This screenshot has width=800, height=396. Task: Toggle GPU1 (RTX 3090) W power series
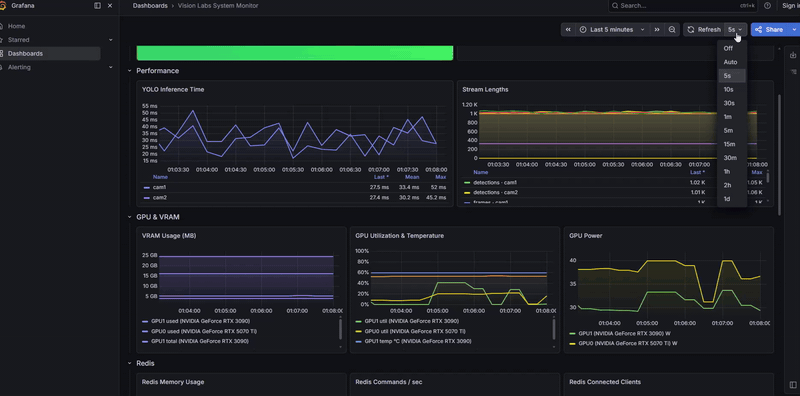(x=623, y=334)
